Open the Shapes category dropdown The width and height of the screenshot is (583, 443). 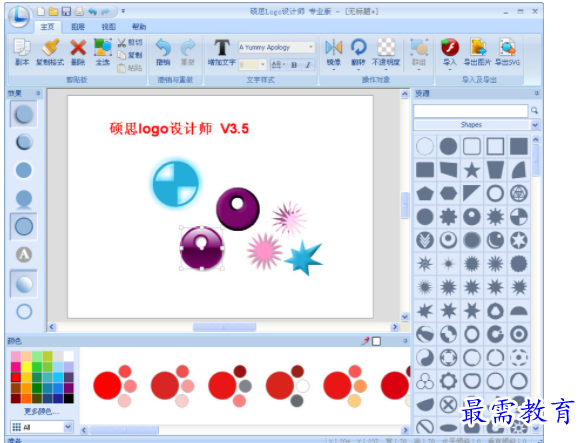[535, 125]
